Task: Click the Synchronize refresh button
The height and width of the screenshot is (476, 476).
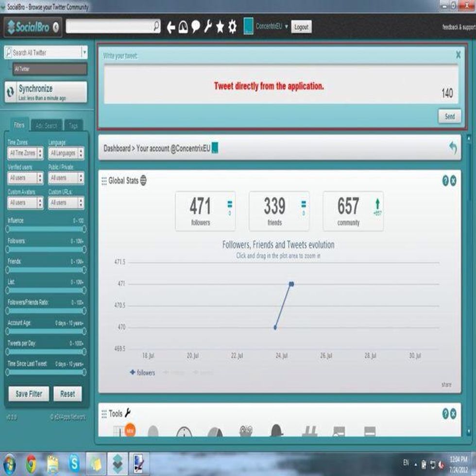Action: point(46,92)
